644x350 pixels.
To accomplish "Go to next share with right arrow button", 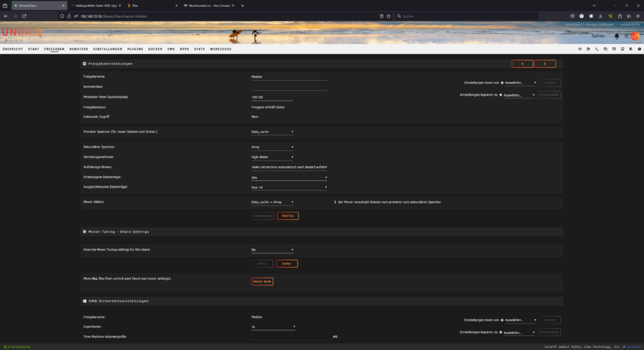I will 545,64.
